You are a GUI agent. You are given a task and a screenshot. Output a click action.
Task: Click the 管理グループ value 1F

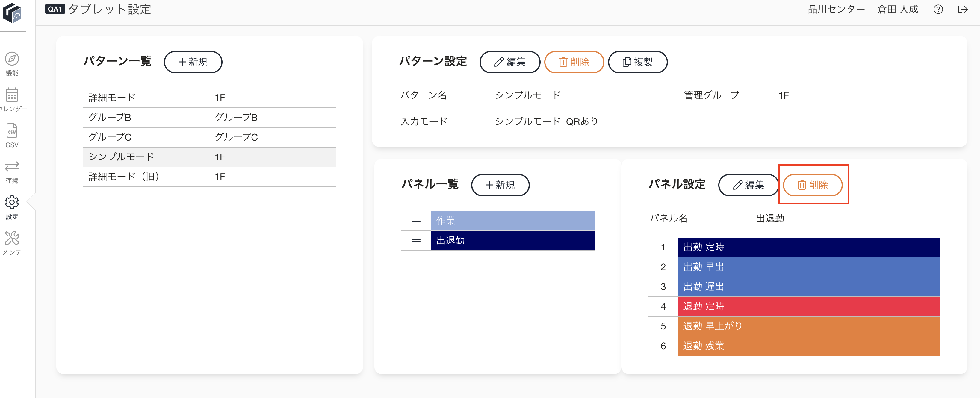pos(784,95)
